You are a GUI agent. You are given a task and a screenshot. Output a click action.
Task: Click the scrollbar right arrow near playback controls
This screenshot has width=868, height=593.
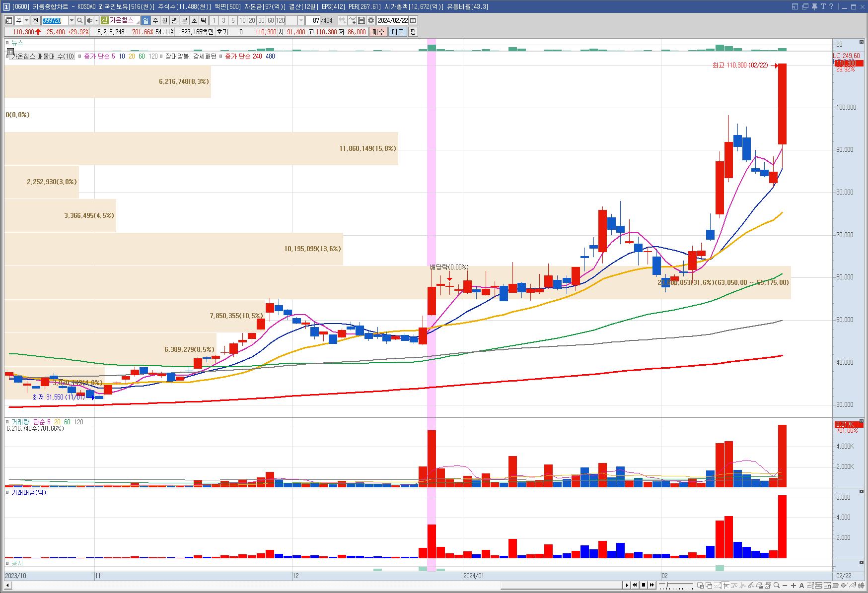pos(627,585)
